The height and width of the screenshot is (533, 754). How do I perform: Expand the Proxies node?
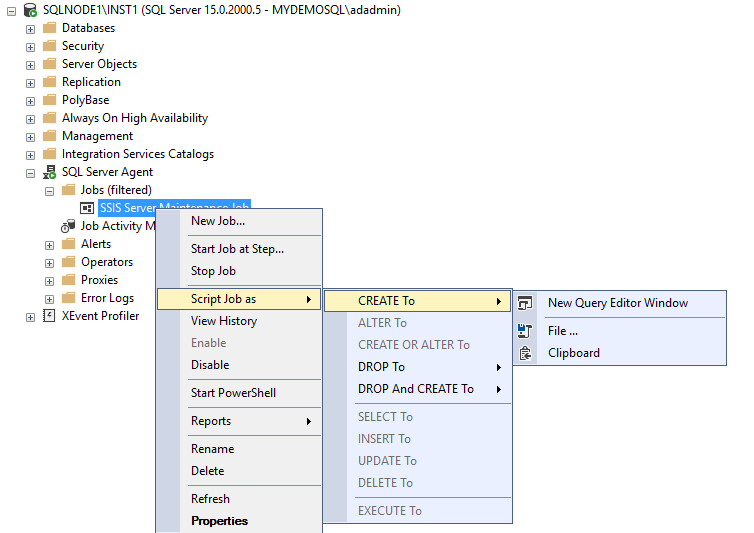[x=49, y=281]
